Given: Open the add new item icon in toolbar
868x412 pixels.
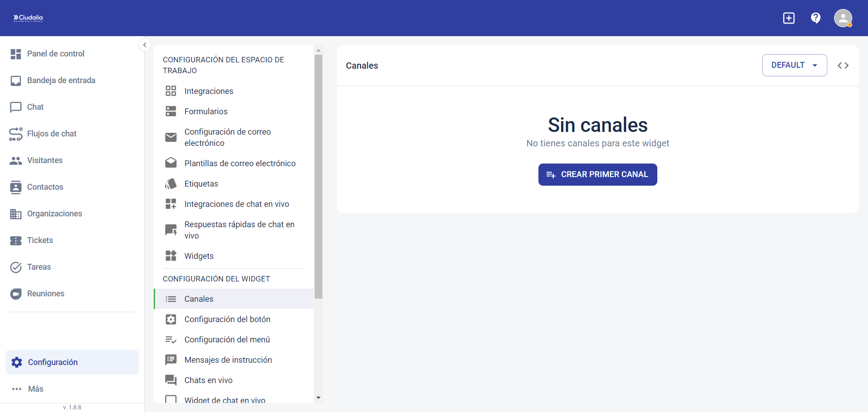Looking at the screenshot, I should point(788,18).
